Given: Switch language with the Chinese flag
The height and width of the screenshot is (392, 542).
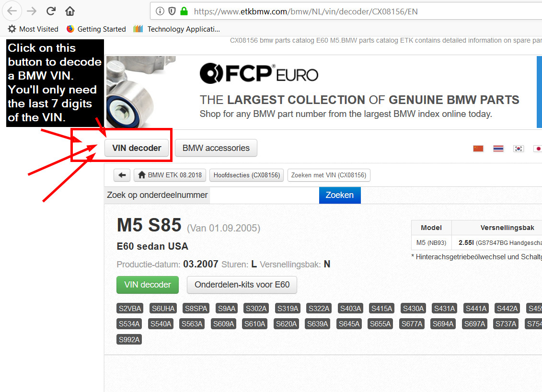Looking at the screenshot, I should [478, 149].
